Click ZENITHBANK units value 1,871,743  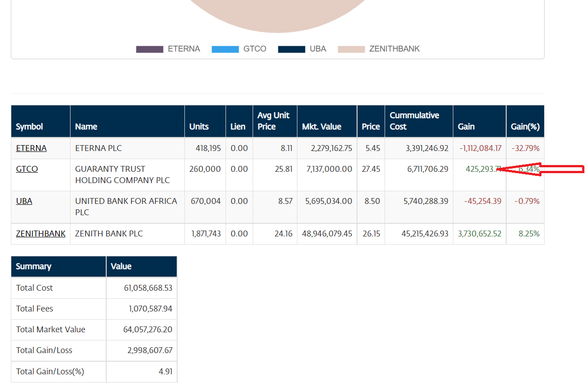[206, 234]
